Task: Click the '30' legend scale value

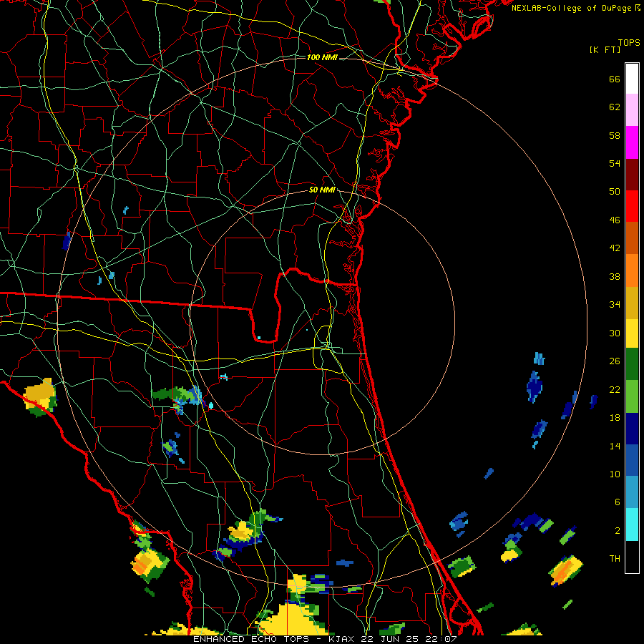Action: 615,333
